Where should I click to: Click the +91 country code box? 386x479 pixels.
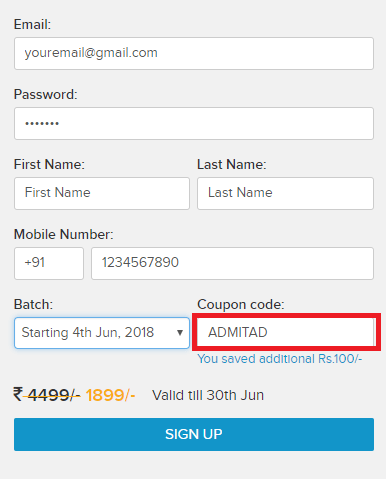pos(49,263)
